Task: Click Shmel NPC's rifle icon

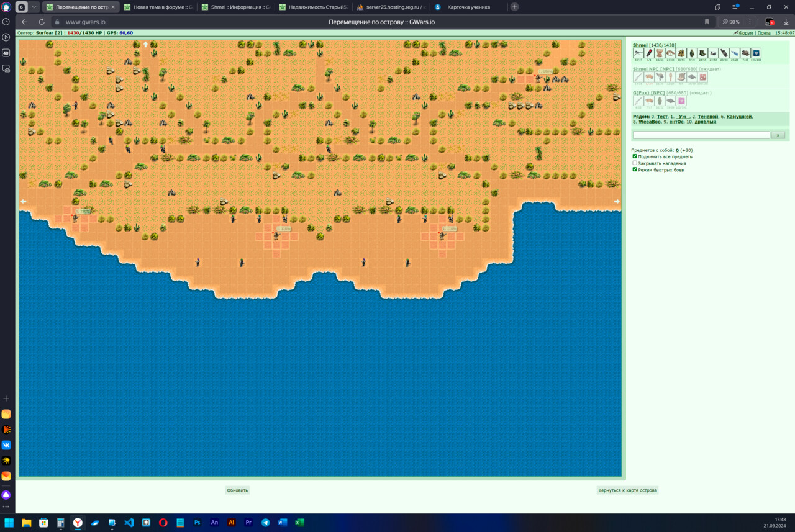Action: (x=638, y=77)
